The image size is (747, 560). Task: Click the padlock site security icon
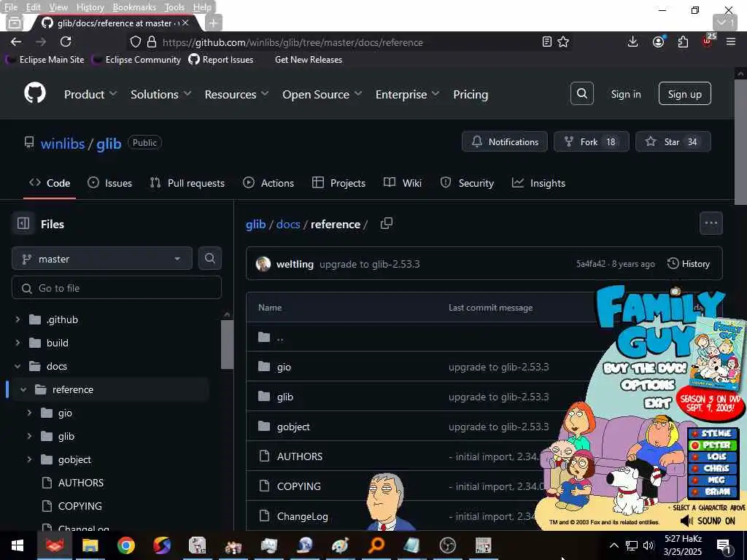152,42
